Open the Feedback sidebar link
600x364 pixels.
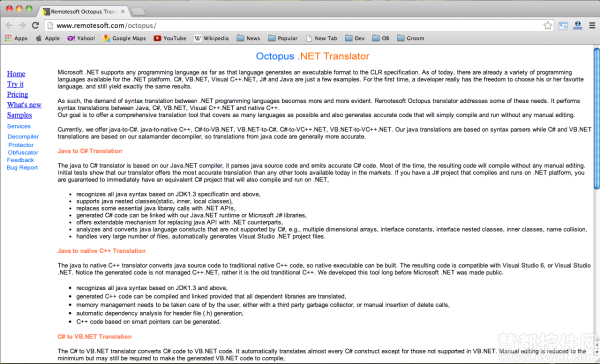20,160
